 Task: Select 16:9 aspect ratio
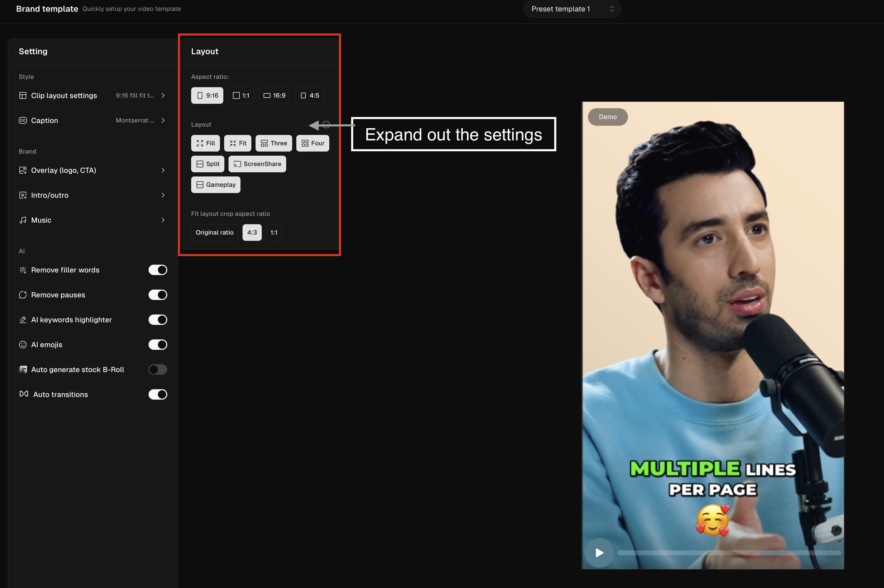[x=274, y=96]
